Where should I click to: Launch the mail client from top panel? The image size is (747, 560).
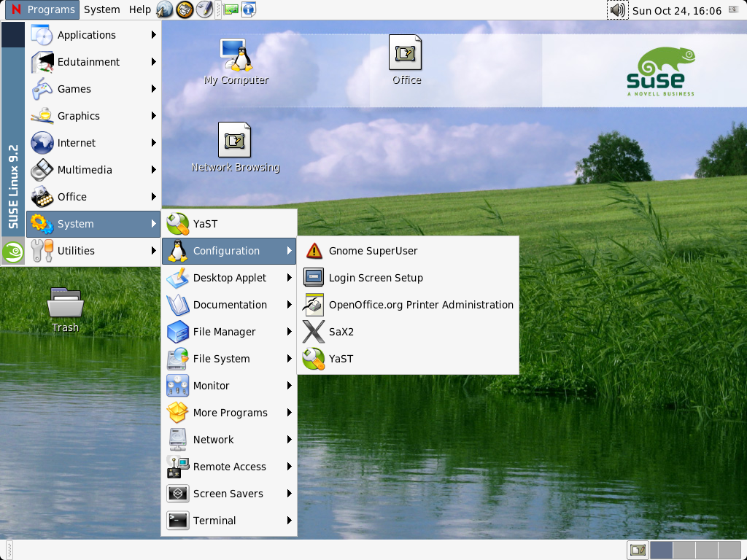click(185, 9)
